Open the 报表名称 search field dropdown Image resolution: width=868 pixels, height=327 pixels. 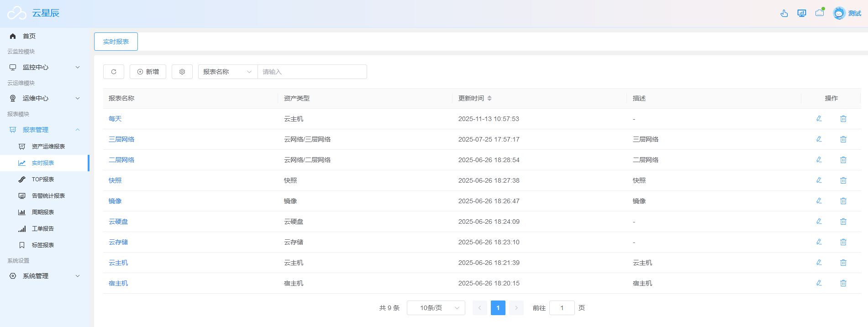pos(228,72)
